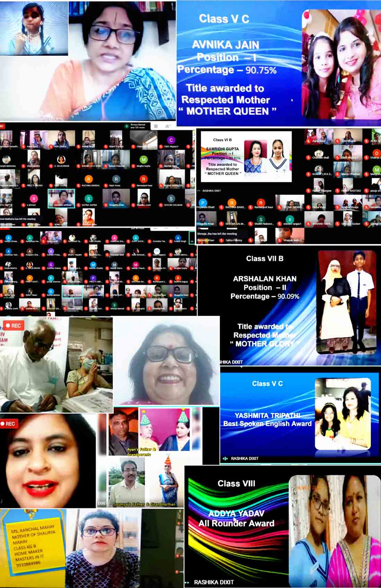Select Aaradhya Aw's green A avatar
Screen dimensions: 381x588
click(30, 238)
